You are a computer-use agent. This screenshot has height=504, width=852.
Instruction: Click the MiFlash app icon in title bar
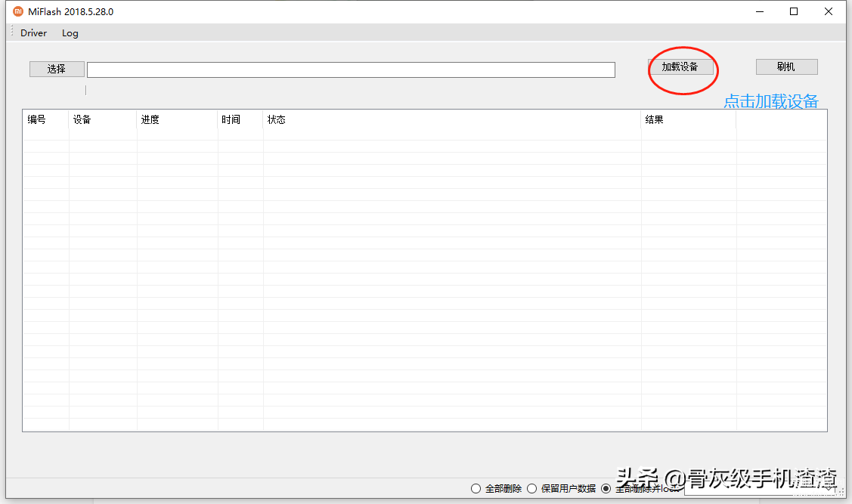[x=18, y=11]
